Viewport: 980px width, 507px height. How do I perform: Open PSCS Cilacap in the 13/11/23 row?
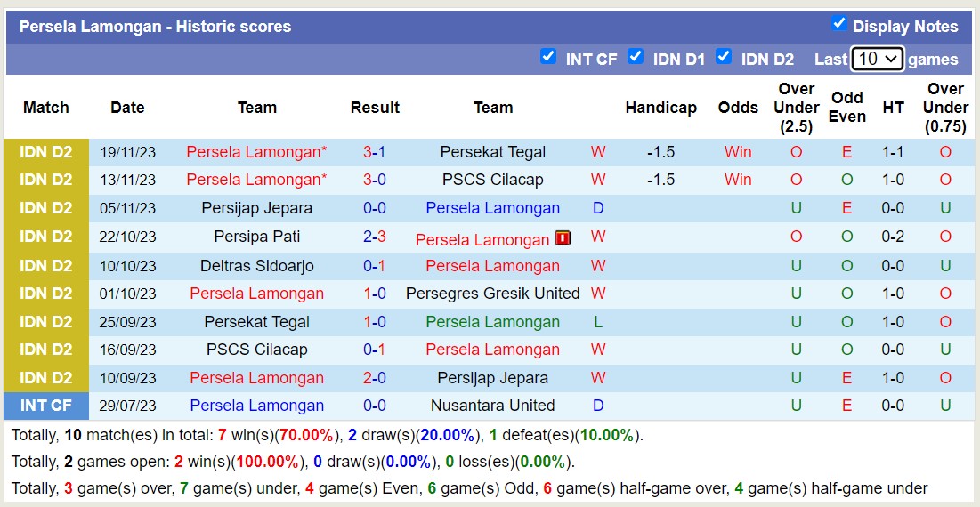click(x=492, y=180)
